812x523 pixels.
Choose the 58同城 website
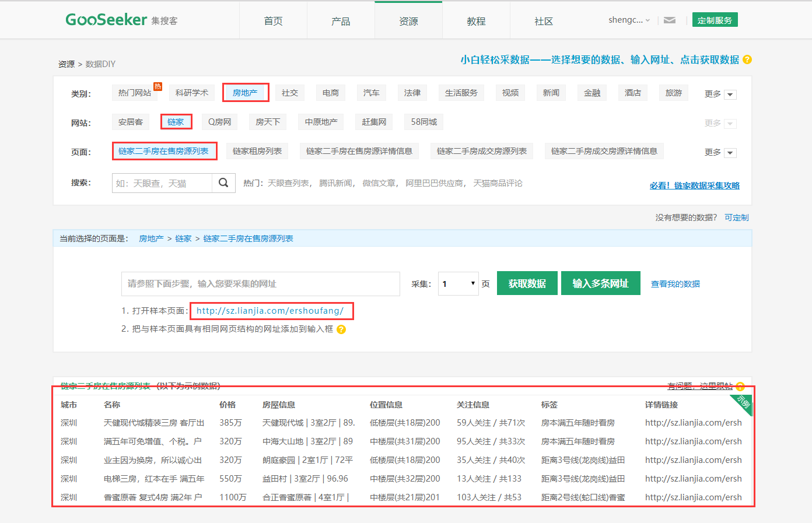[x=424, y=122]
